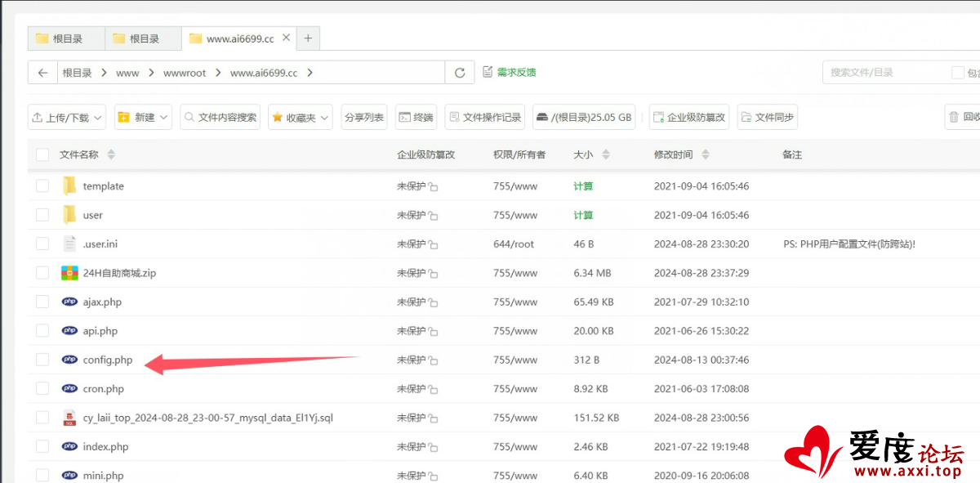The height and width of the screenshot is (483, 980).
Task: Expand the 新建 dropdown
Action: (143, 117)
